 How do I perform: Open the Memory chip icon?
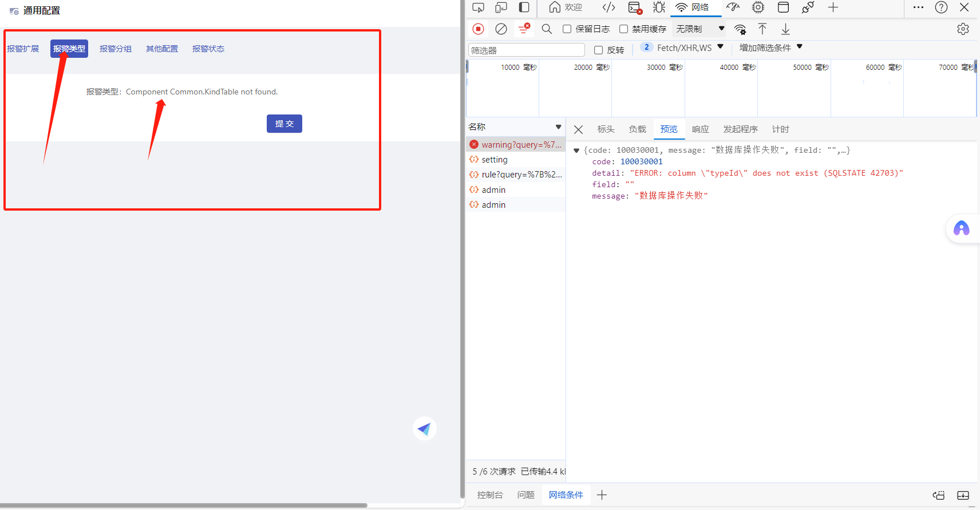758,7
